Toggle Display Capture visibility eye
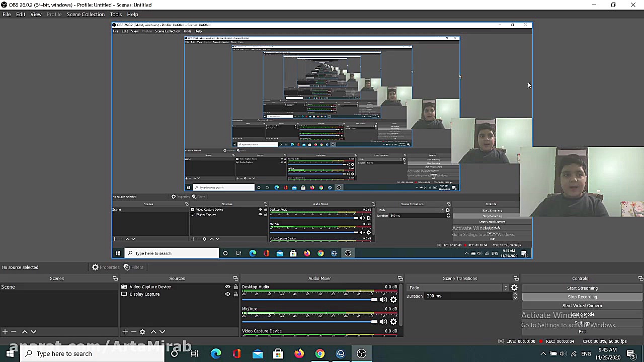The image size is (644, 362). pyautogui.click(x=227, y=294)
